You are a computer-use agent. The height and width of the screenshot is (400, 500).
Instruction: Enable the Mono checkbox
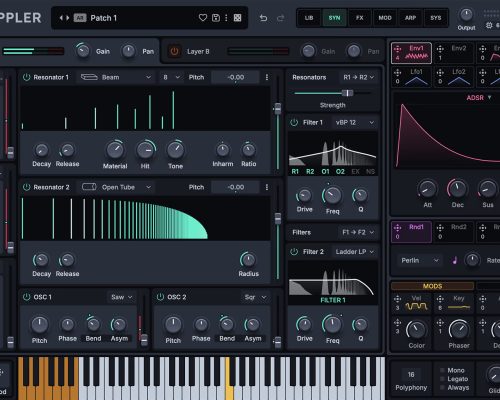coord(442,370)
